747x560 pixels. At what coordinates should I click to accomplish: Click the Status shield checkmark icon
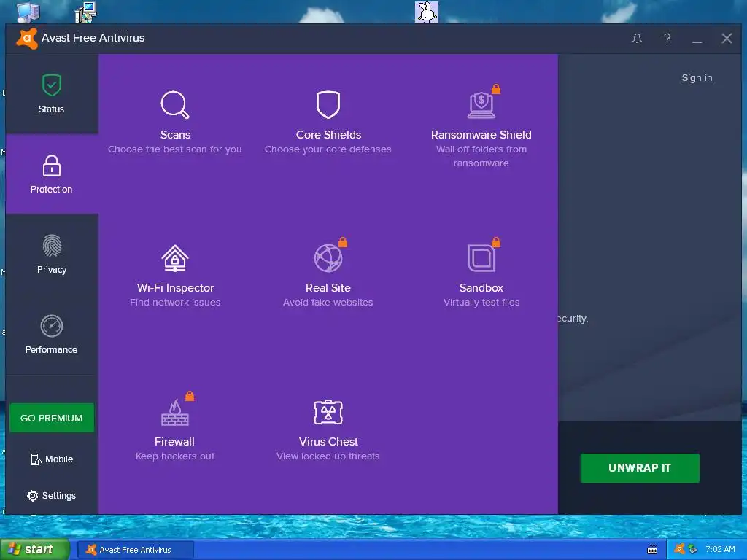[52, 85]
